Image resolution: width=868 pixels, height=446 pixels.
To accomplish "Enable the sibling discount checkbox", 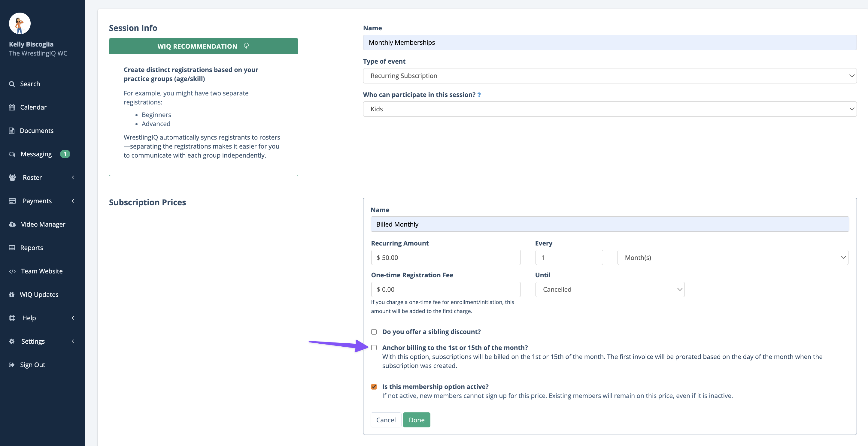I will pyautogui.click(x=374, y=332).
